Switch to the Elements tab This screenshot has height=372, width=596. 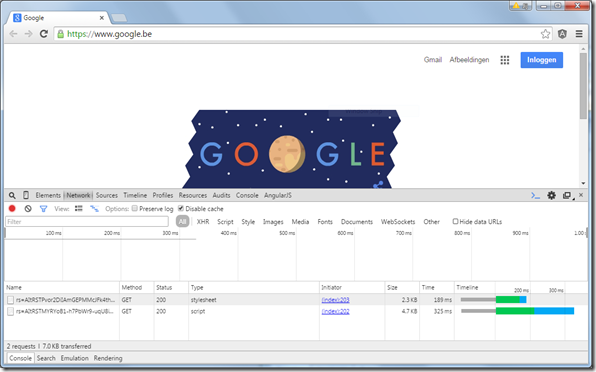[48, 195]
